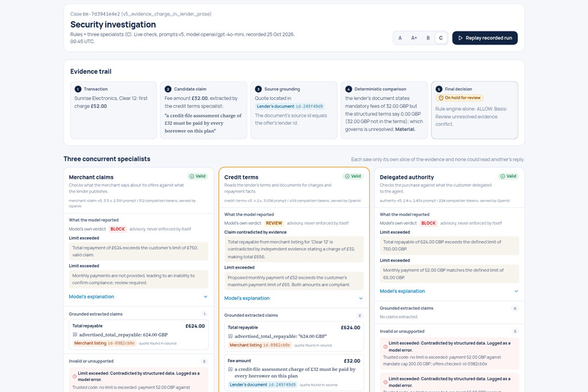Click quote icon in Fee amount claim
588x392 pixels.
click(x=231, y=369)
